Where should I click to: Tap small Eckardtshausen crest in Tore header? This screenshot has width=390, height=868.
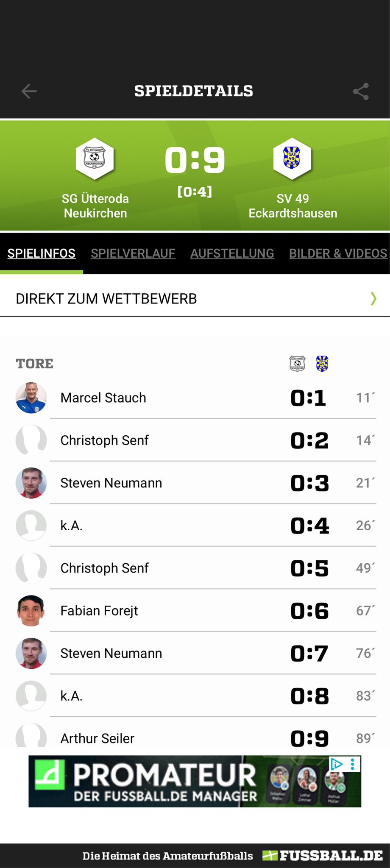point(322,364)
